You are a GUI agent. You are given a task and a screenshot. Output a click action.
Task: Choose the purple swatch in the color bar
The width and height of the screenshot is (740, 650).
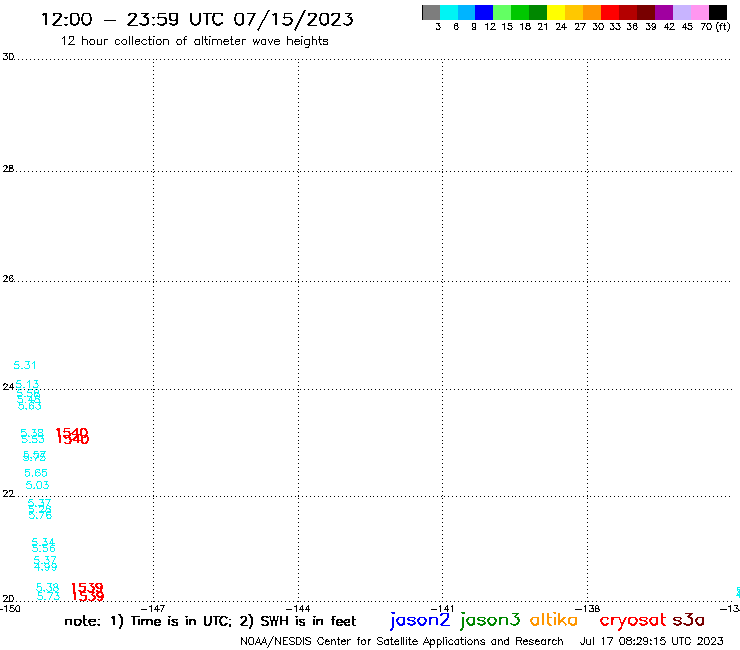pyautogui.click(x=664, y=12)
